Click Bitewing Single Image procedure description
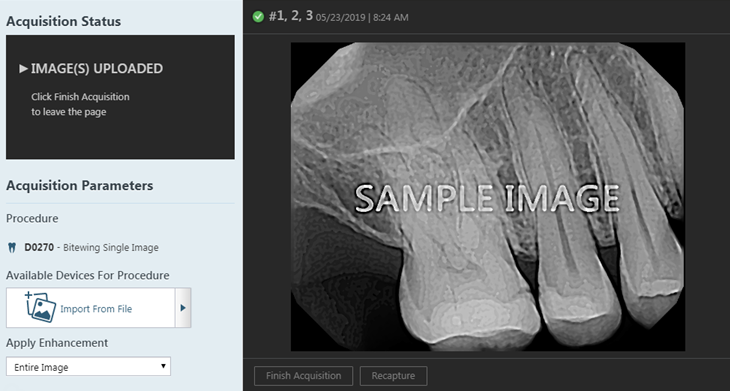This screenshot has width=730, height=391. click(x=111, y=248)
